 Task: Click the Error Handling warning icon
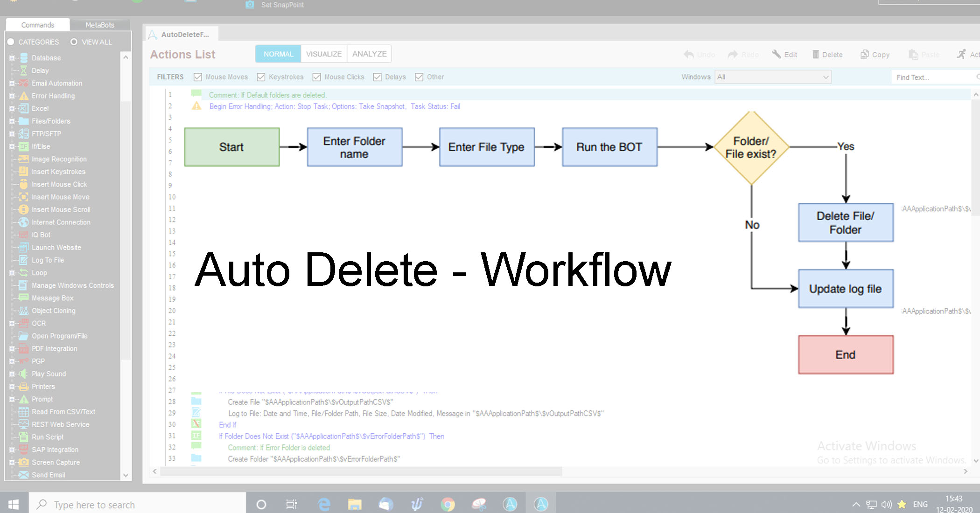(23, 96)
